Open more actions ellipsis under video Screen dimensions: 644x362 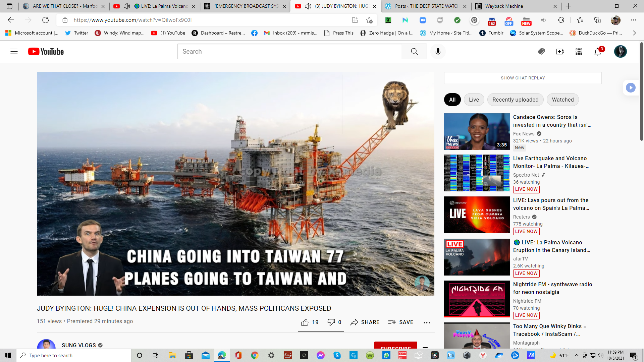[427, 322]
